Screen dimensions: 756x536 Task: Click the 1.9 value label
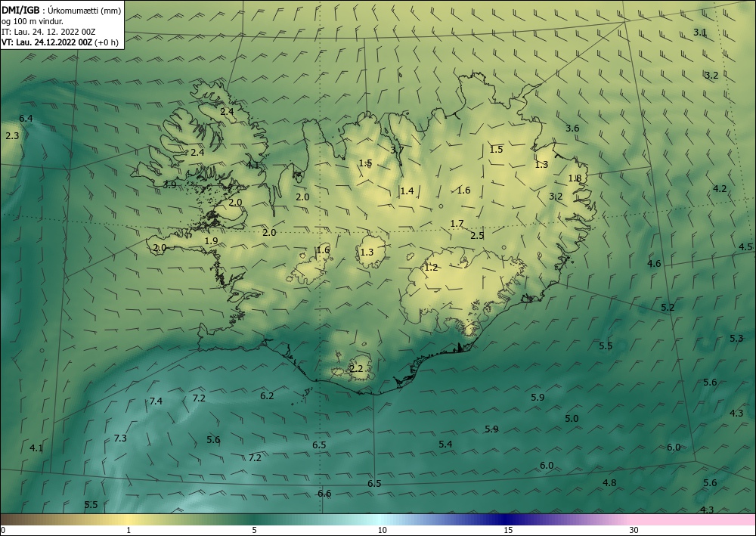[x=211, y=241]
